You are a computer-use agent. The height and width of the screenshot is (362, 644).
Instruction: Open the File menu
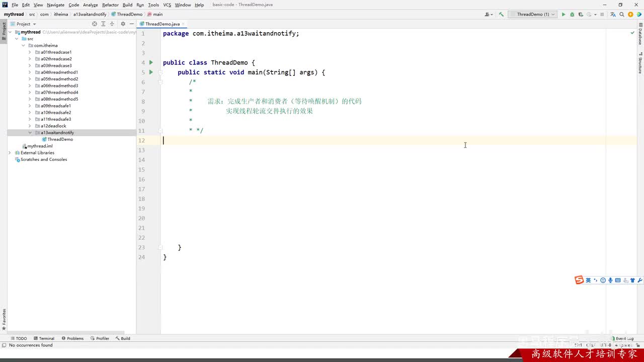pyautogui.click(x=15, y=5)
